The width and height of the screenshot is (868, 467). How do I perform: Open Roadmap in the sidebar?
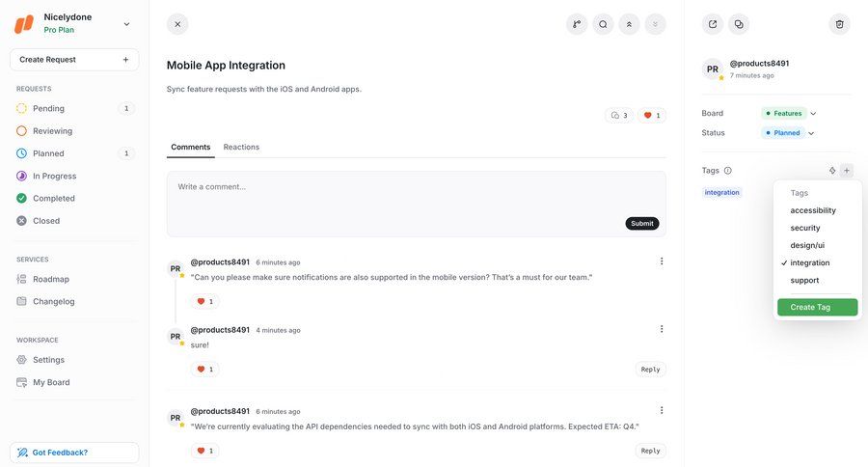click(51, 279)
